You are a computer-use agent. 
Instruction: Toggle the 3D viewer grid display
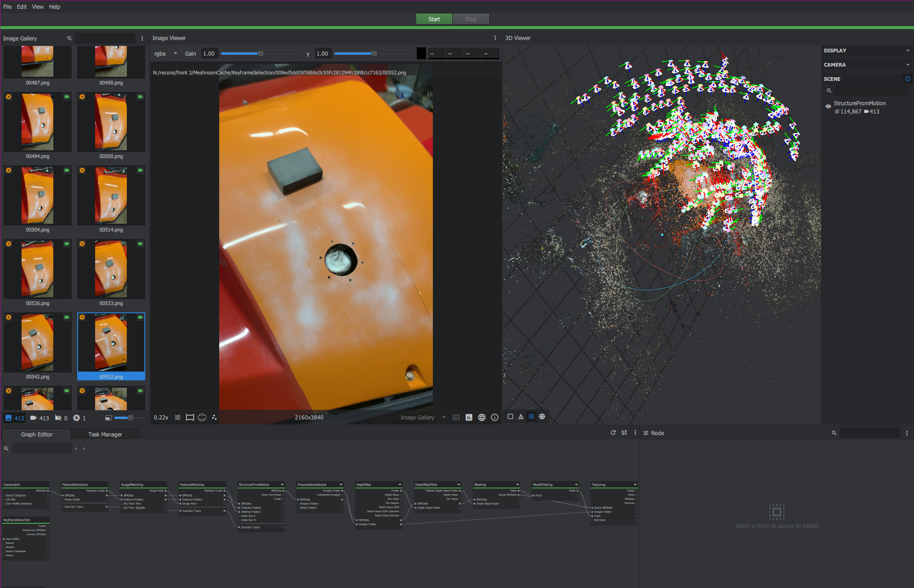click(531, 417)
